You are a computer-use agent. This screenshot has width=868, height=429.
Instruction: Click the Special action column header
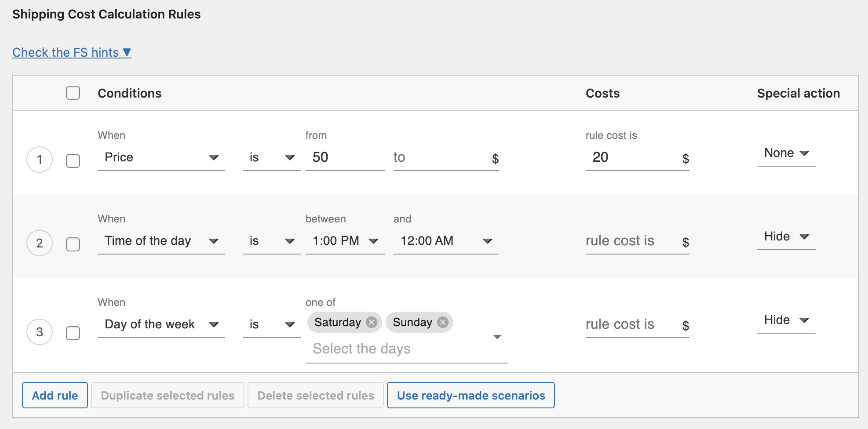pyautogui.click(x=799, y=93)
